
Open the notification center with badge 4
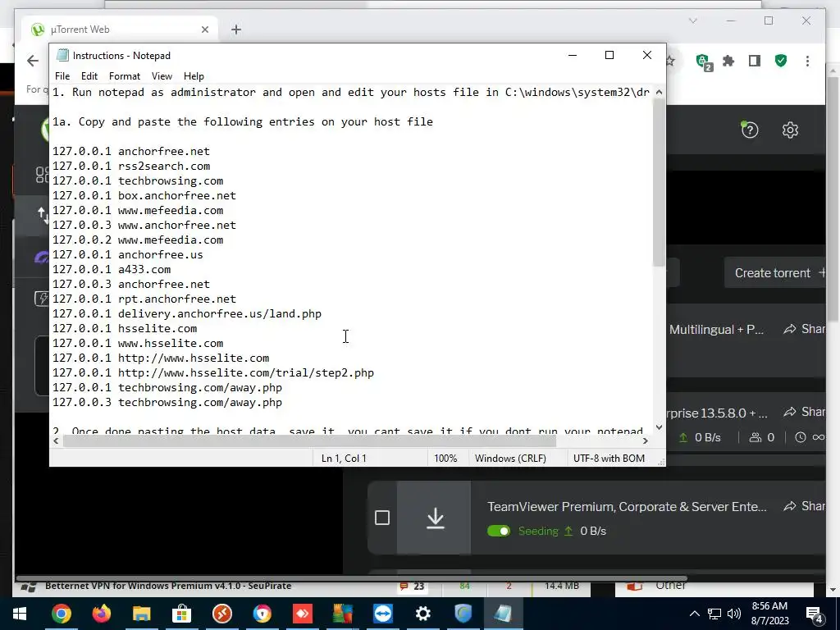pyautogui.click(x=814, y=614)
